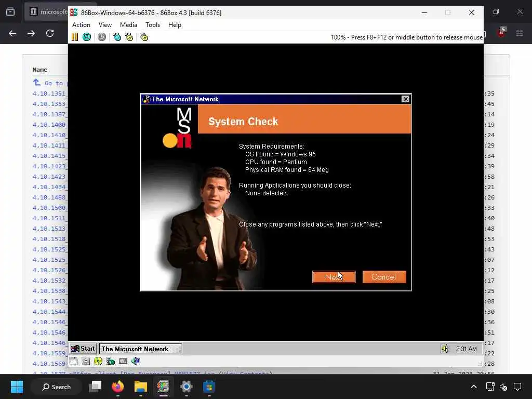Click the 2:31 AM clock in Windows 95 tray
This screenshot has height=399, width=532.
[x=466, y=349]
